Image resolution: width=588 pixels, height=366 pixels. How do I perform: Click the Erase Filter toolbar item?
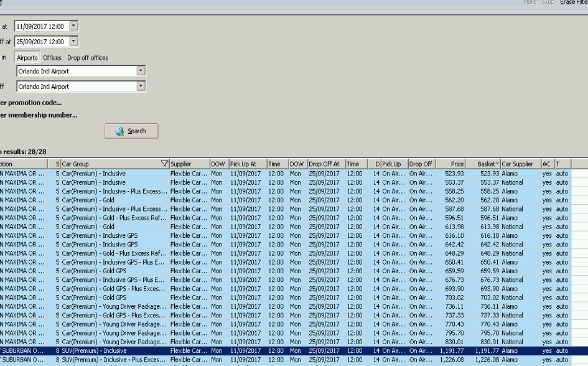[x=573, y=2]
